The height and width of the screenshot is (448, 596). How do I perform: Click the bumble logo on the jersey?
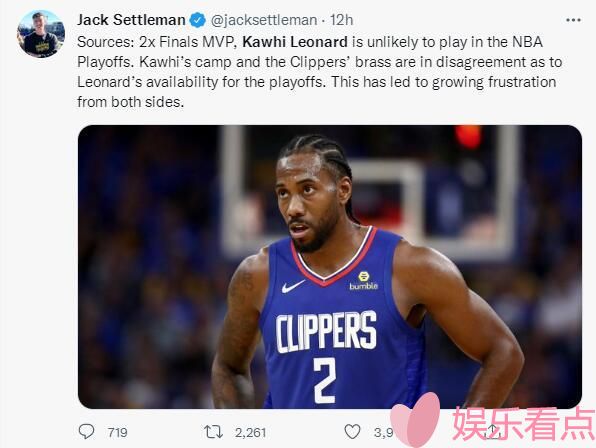click(x=363, y=281)
